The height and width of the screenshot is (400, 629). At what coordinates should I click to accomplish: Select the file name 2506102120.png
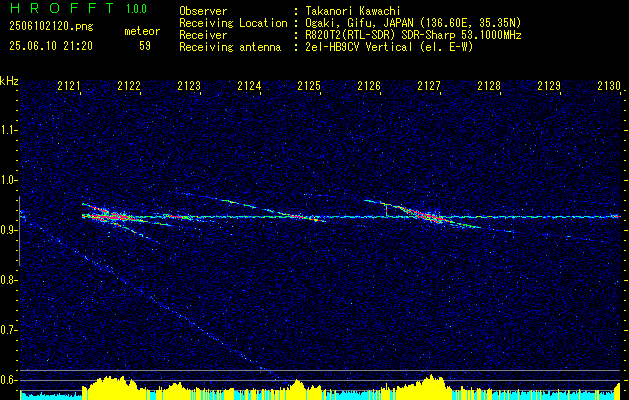point(51,27)
